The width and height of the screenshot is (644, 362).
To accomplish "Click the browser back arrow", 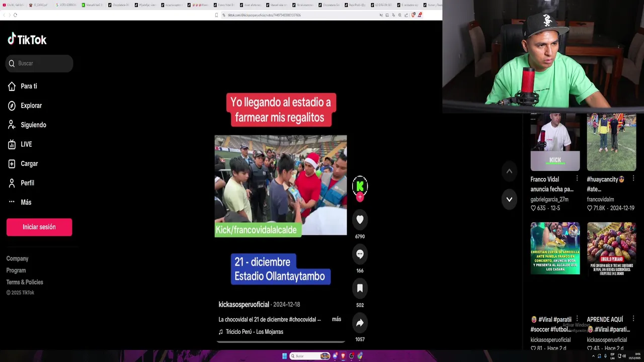I will (3, 15).
